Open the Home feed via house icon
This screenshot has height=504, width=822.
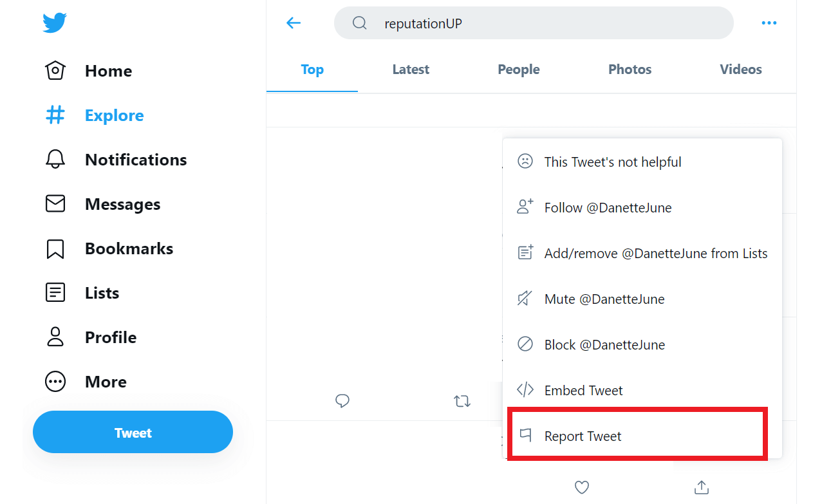(x=55, y=70)
